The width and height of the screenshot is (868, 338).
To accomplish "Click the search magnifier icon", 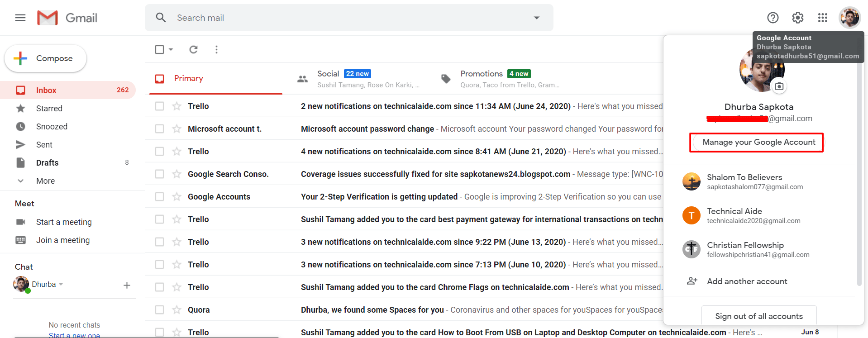I will pos(161,18).
